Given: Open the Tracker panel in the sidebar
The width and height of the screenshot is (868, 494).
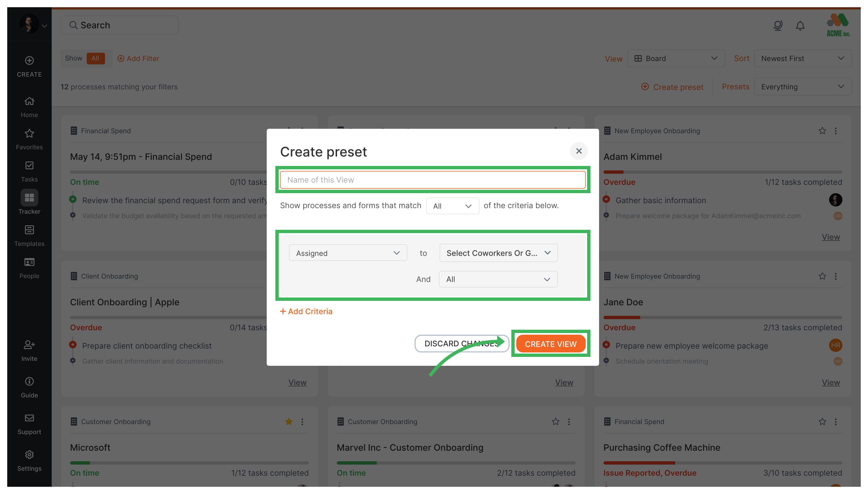Looking at the screenshot, I should [x=29, y=202].
